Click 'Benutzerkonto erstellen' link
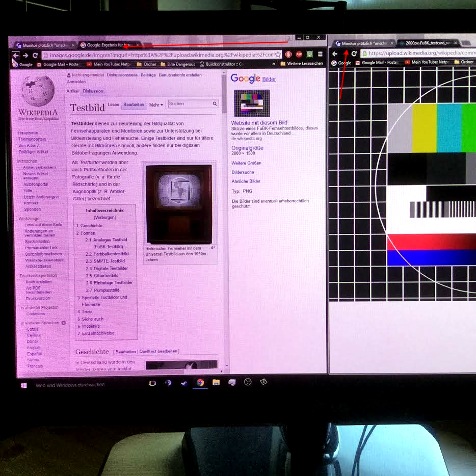Screen dimensions: 476x476 coord(180,75)
